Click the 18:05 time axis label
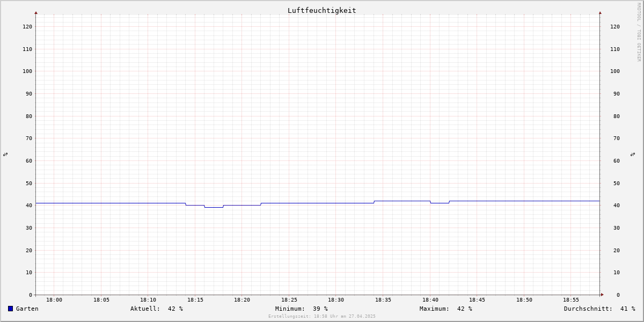Viewport: 644px width, 322px height. click(101, 300)
